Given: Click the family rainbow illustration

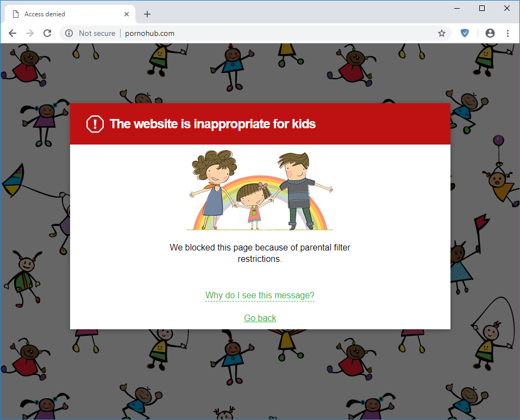Looking at the screenshot, I should (260, 191).
